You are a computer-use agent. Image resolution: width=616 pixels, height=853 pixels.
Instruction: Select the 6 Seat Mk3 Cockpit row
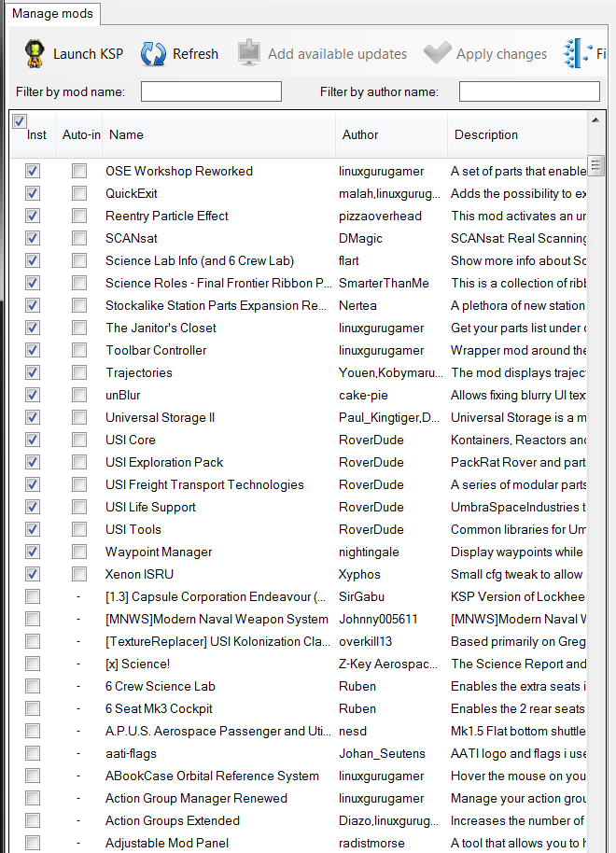[x=299, y=708]
